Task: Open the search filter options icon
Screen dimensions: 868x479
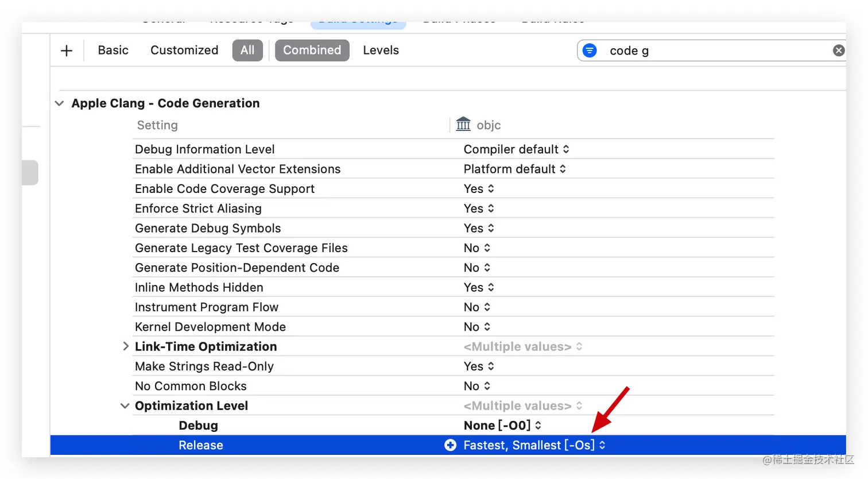Action: [590, 51]
